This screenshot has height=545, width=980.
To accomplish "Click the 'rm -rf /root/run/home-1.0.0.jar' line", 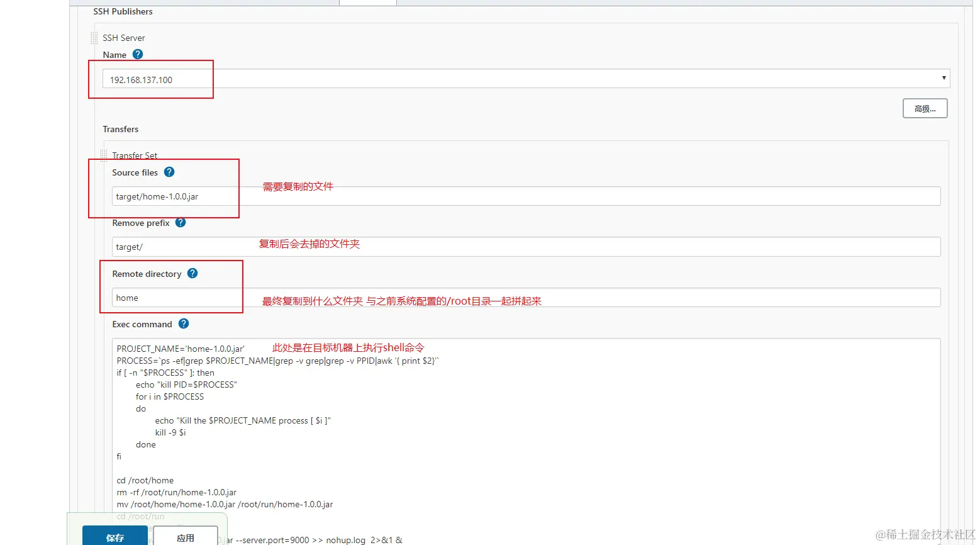I will click(177, 492).
